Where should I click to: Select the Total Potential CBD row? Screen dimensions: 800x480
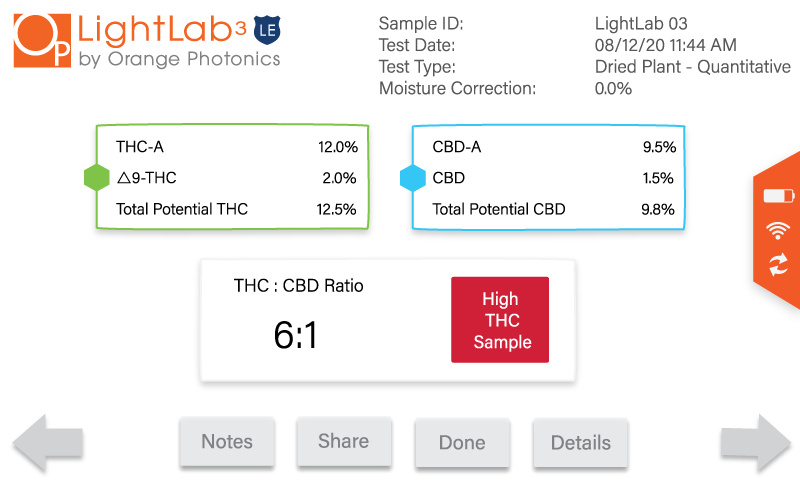coord(553,209)
